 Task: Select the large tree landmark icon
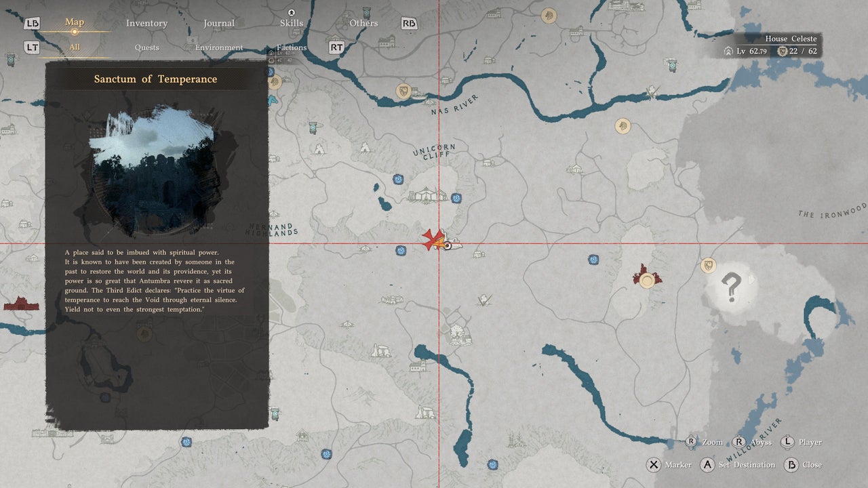point(460,335)
